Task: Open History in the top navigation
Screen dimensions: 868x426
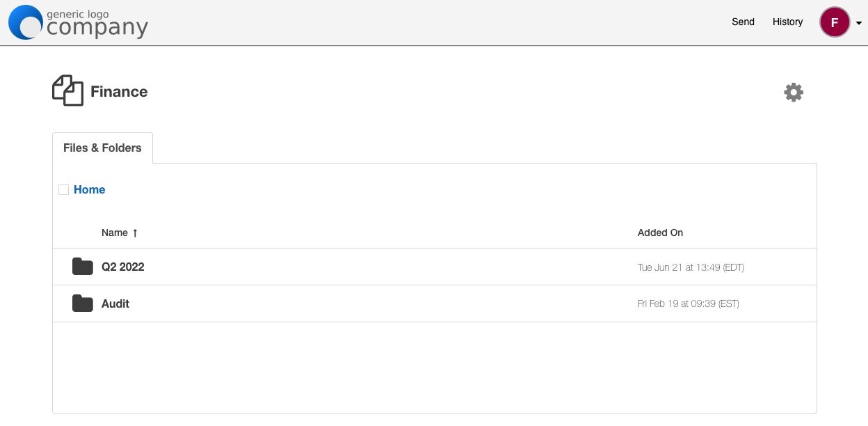Action: click(x=787, y=22)
